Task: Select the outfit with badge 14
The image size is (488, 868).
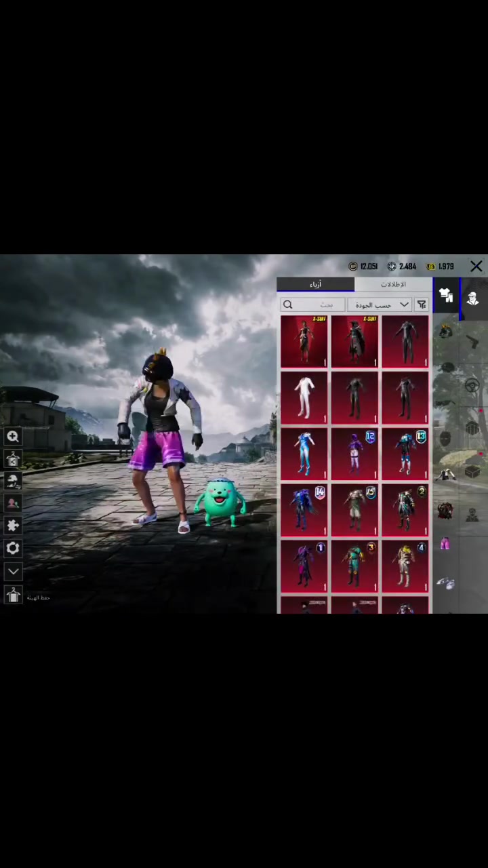Action: (304, 510)
